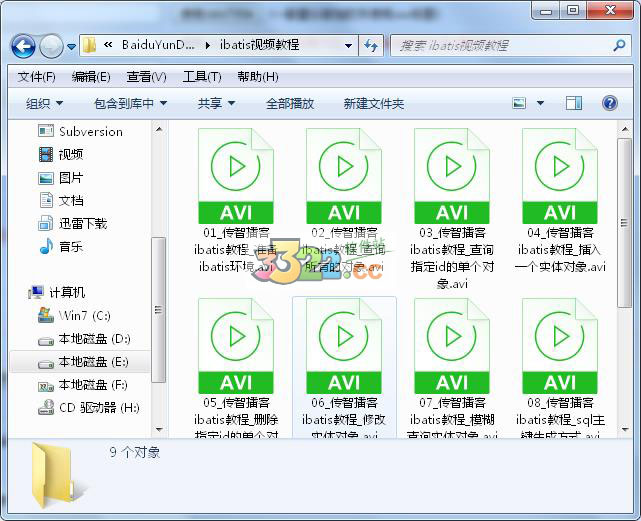
Task: Expand the breadcrumb arrow after BaiduYunD...
Action: [x=208, y=45]
